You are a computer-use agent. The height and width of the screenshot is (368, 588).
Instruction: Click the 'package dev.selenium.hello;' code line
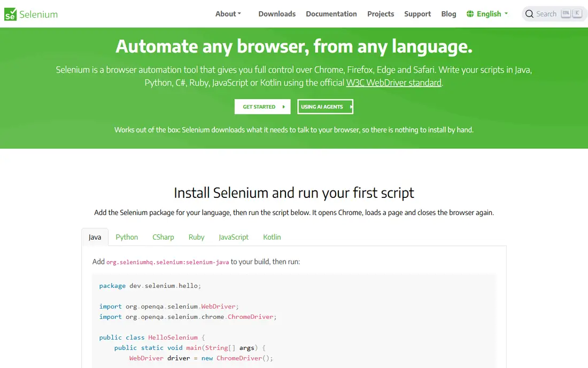click(x=150, y=286)
